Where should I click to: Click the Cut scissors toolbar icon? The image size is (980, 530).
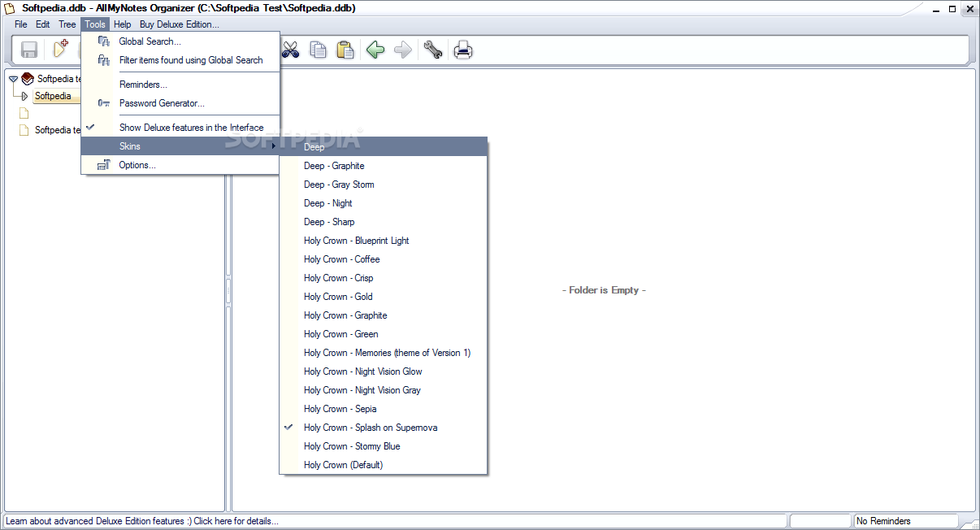[x=291, y=50]
